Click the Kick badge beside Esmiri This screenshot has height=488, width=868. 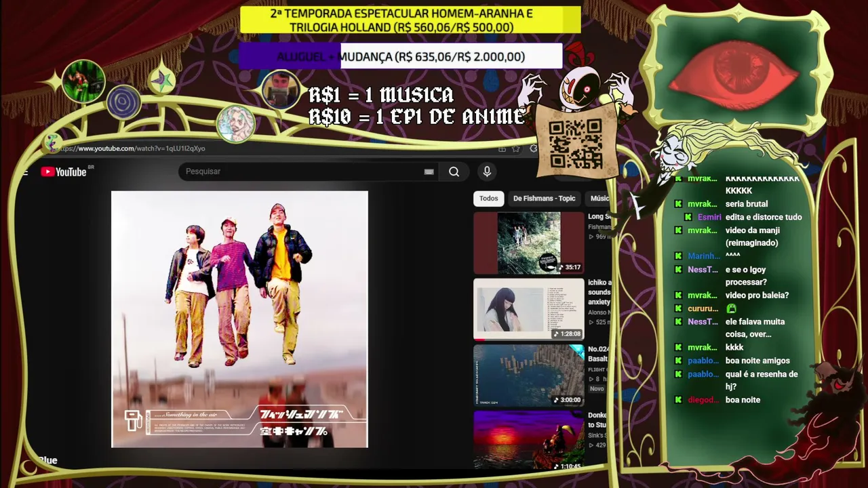(x=688, y=217)
